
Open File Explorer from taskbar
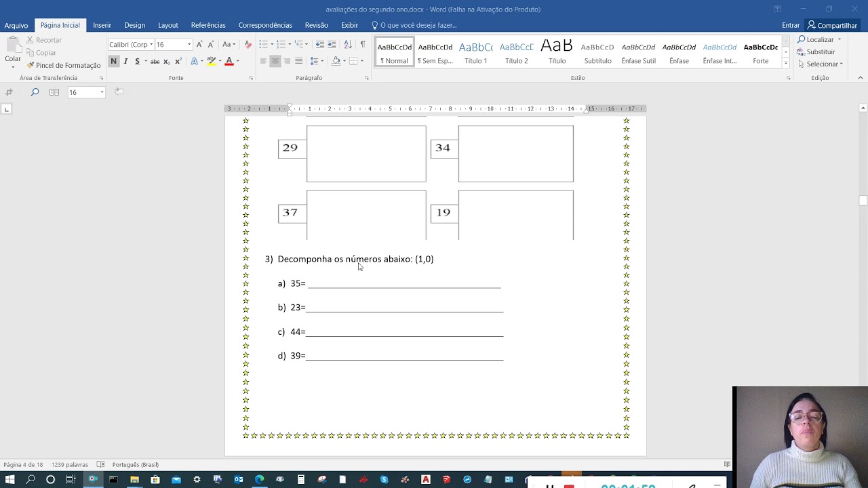tap(134, 479)
